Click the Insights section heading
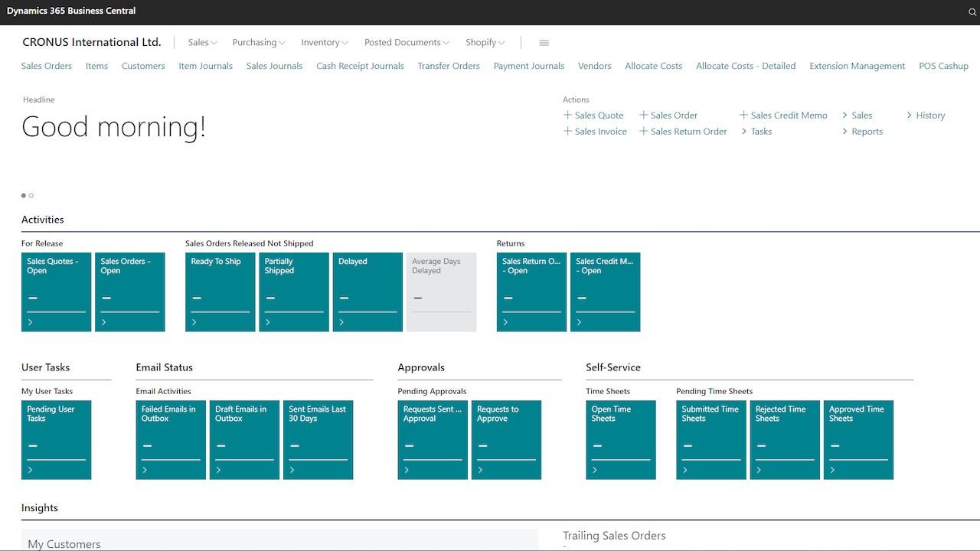 pos(40,507)
